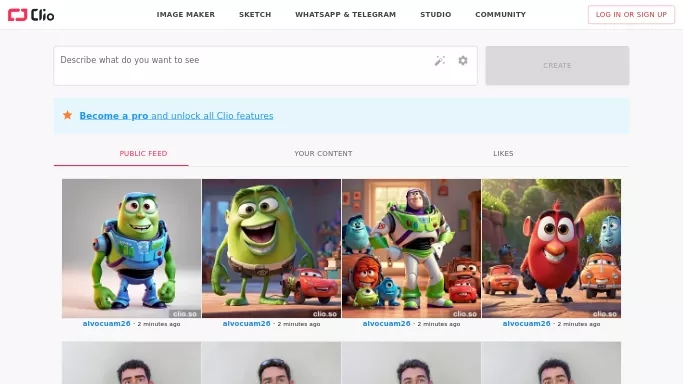Focus the image description prompt field
This screenshot has height=384, width=683.
(x=242, y=65)
